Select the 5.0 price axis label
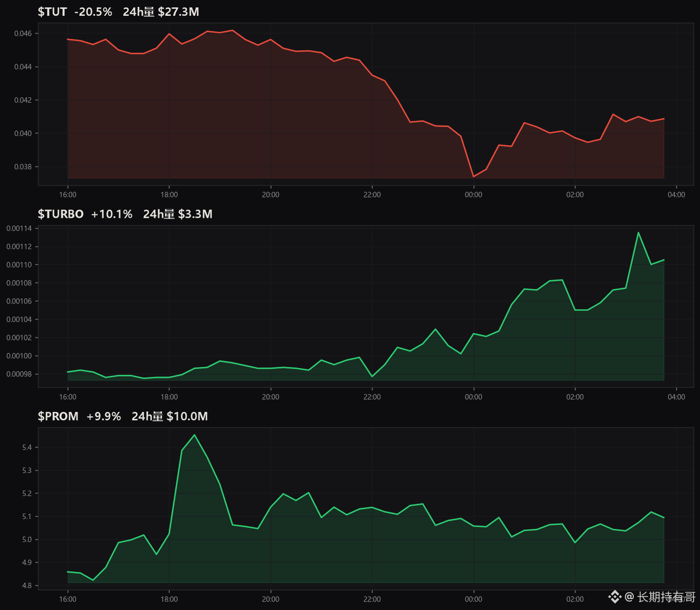This screenshot has height=610, width=700. point(27,539)
